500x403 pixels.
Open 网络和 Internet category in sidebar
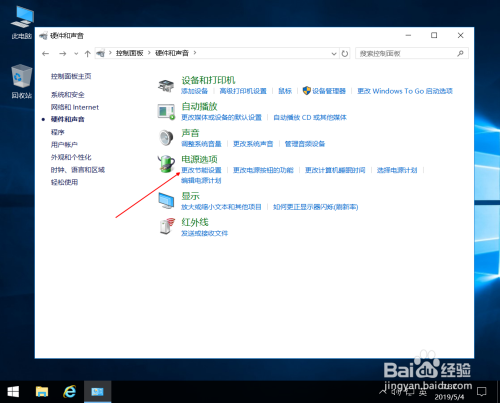point(75,107)
